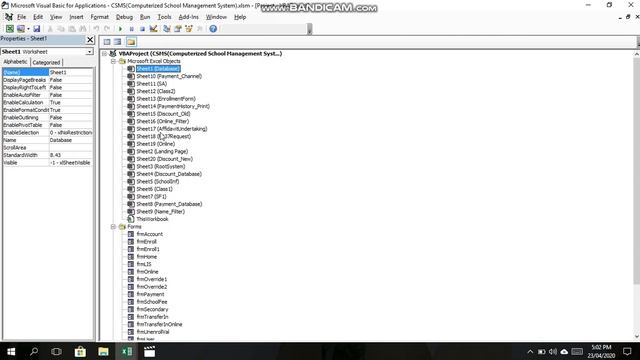The width and height of the screenshot is (640, 360).
Task: Collapse the Forms folder
Action: click(113, 227)
